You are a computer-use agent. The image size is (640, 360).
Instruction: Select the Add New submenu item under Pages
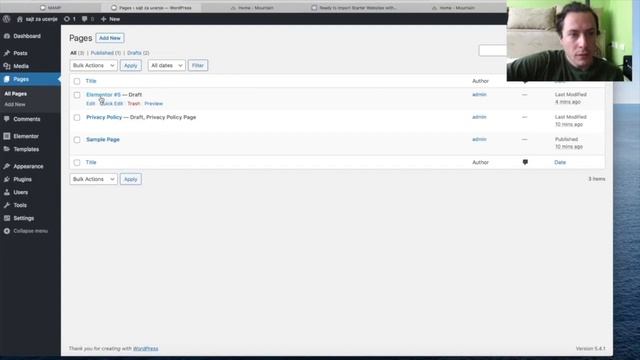pos(15,104)
